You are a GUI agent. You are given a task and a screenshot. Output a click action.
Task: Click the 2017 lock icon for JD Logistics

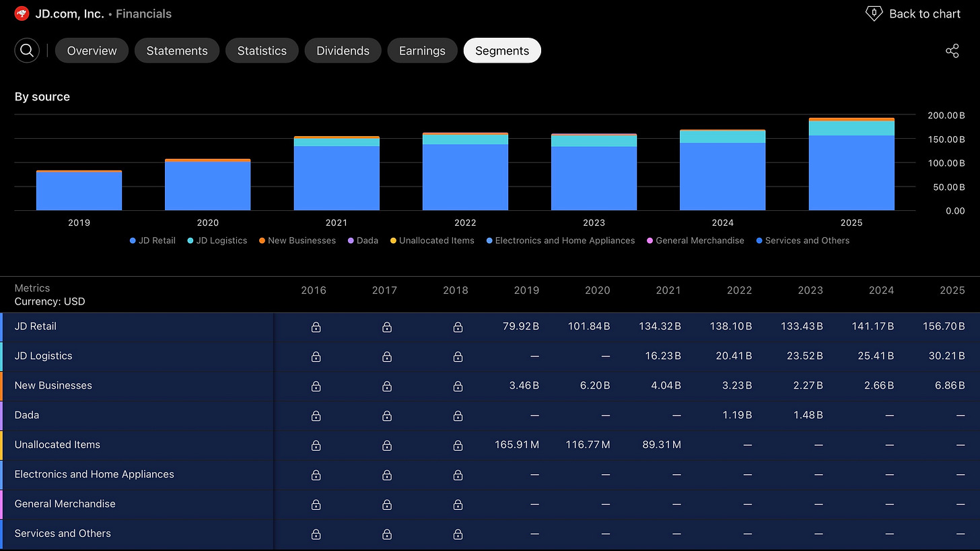coord(387,356)
